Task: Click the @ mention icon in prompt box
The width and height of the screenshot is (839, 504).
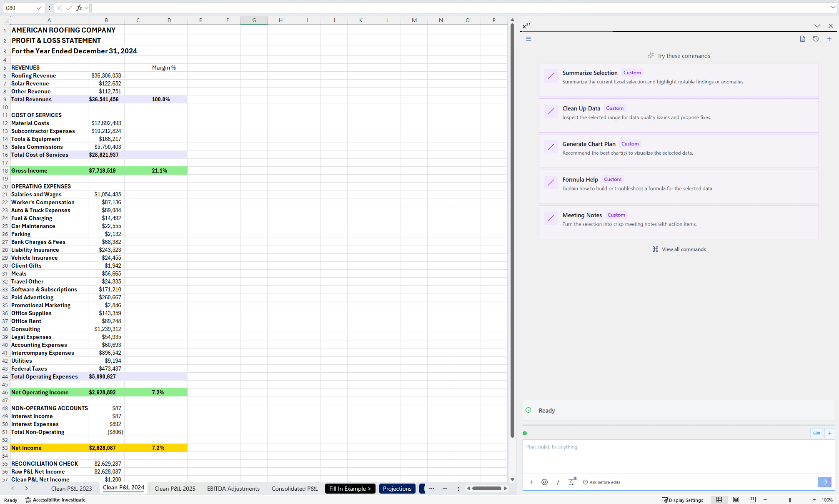Action: click(x=544, y=482)
